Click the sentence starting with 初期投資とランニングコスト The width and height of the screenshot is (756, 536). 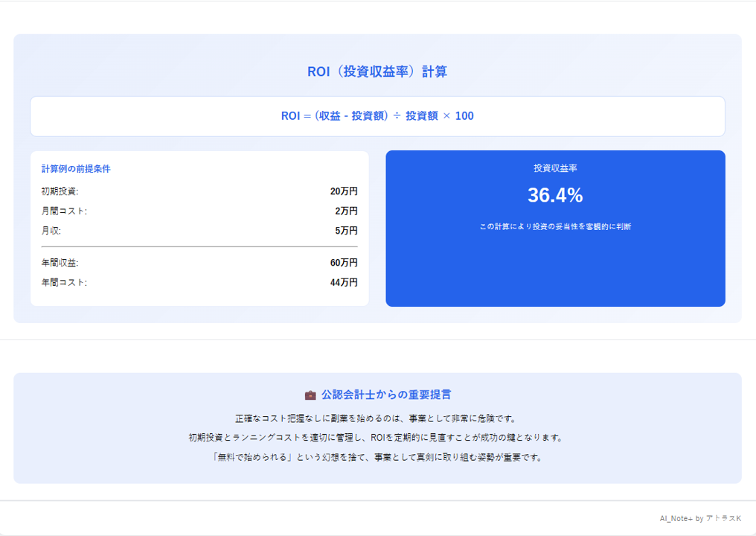tap(377, 438)
